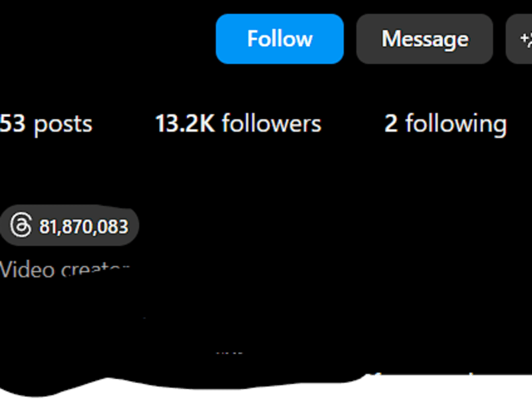The width and height of the screenshot is (532, 399).
Task: Click the digits 81,870,083 beside Threads logo
Action: tap(84, 226)
